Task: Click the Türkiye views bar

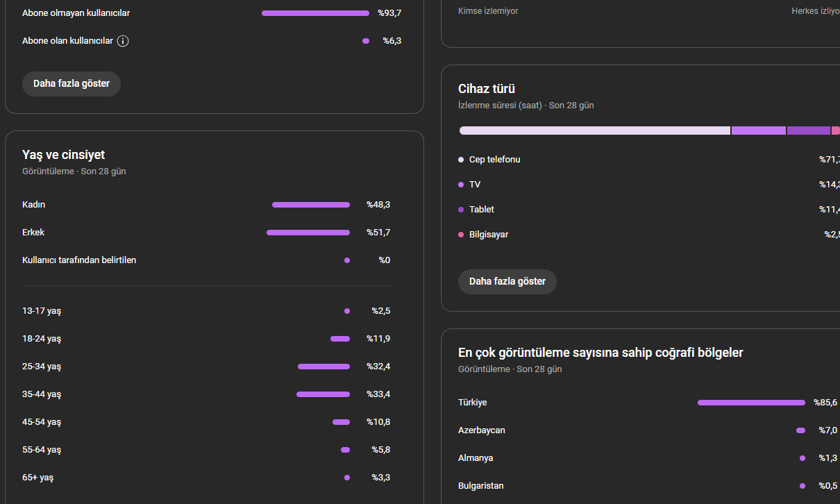Action: [x=751, y=403]
